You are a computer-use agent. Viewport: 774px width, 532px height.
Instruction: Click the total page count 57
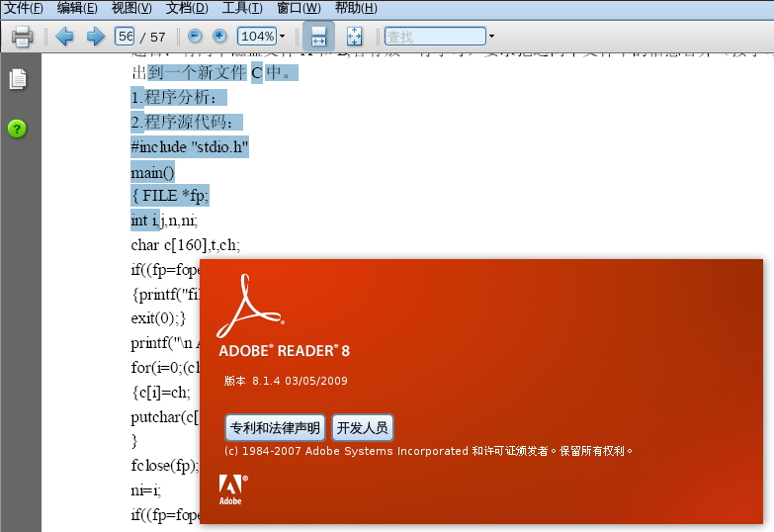click(x=158, y=37)
